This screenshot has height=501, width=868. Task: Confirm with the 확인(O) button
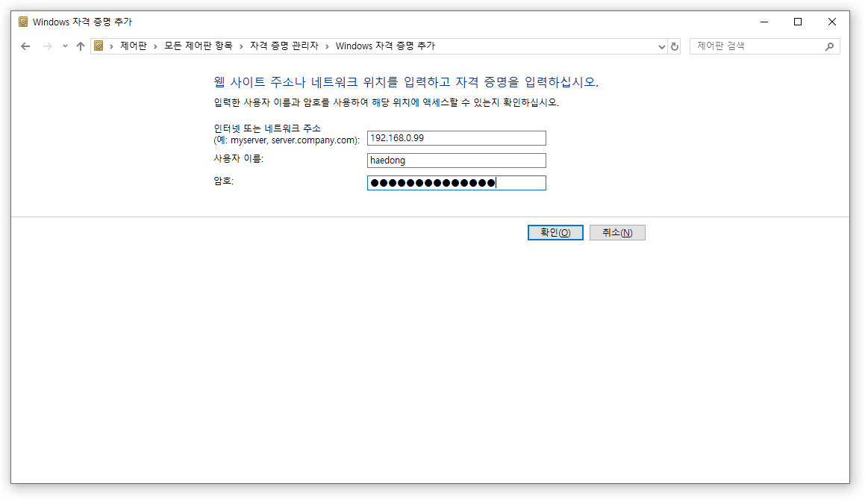click(555, 233)
